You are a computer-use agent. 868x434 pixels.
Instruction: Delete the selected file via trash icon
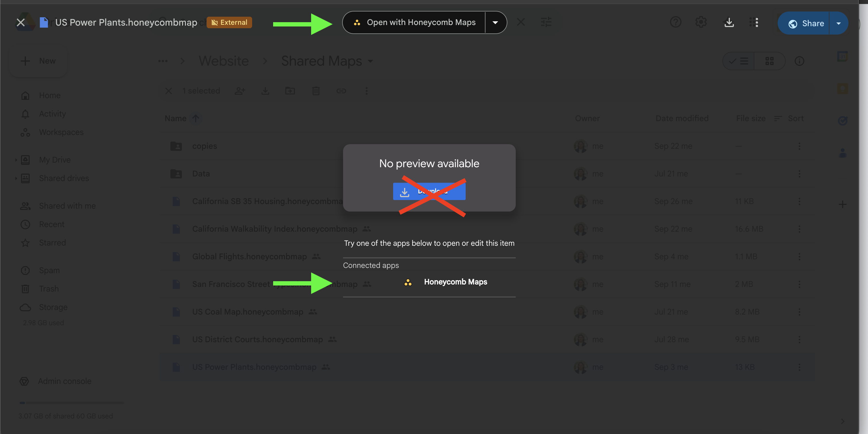[315, 91]
